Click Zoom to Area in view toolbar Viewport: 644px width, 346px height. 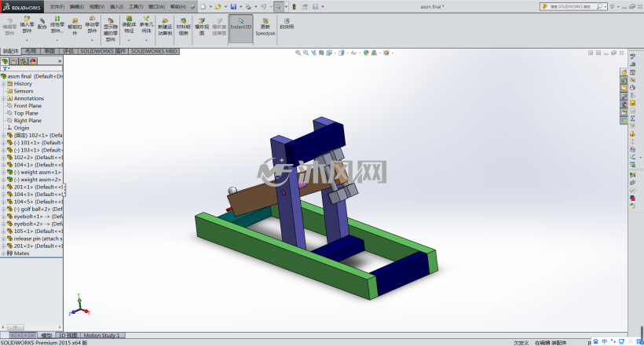306,53
